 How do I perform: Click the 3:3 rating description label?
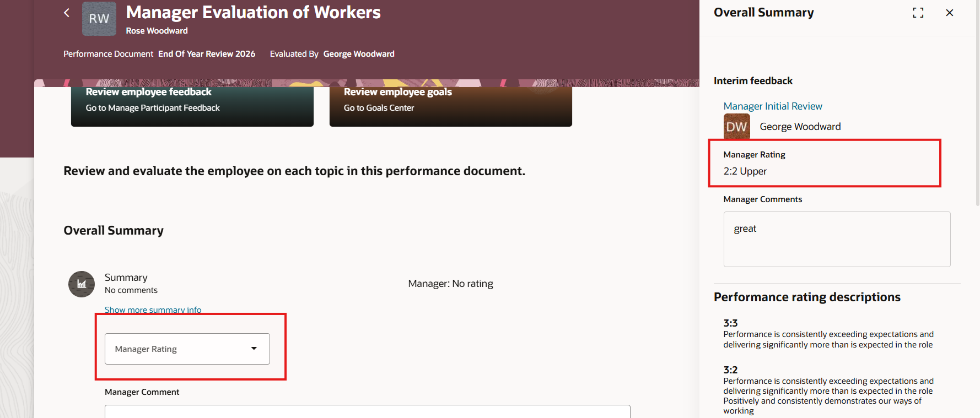[x=730, y=323]
